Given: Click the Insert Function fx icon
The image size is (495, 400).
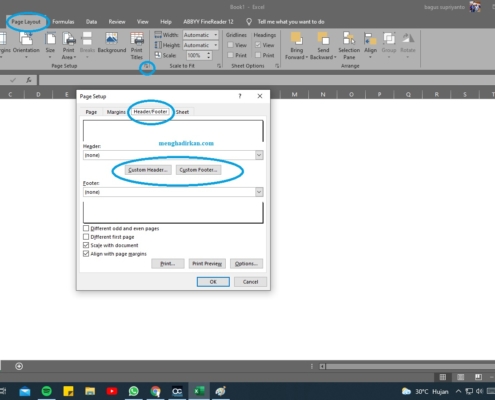Looking at the screenshot, I should point(29,80).
